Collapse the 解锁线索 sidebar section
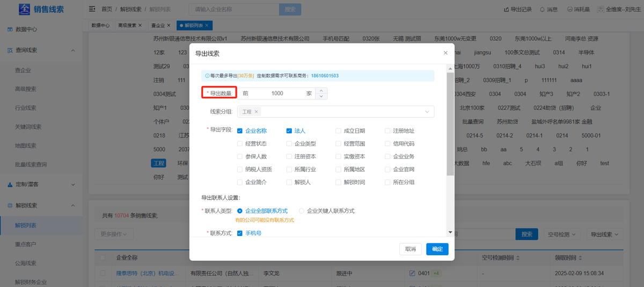Image resolution: width=644 pixels, height=287 pixels. [73, 205]
